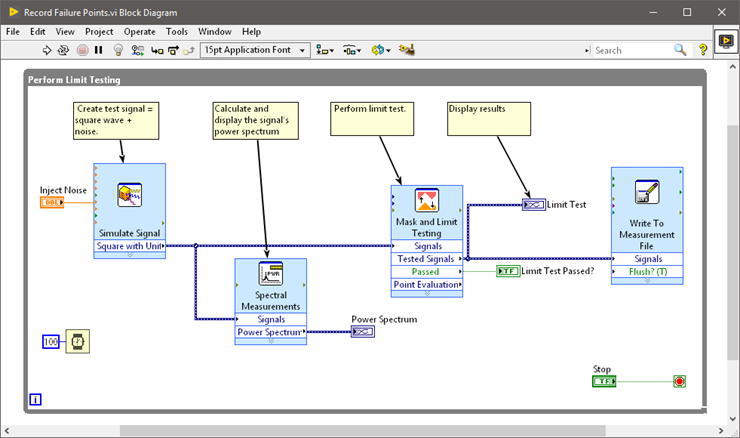This screenshot has height=438, width=740.
Task: Click the Stop boolean control terminal
Action: coord(604,381)
